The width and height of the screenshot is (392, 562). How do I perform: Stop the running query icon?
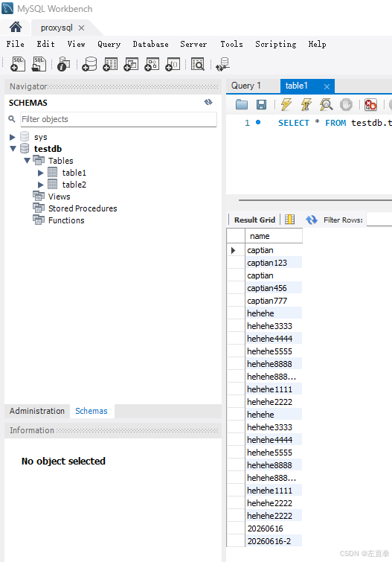(346, 104)
